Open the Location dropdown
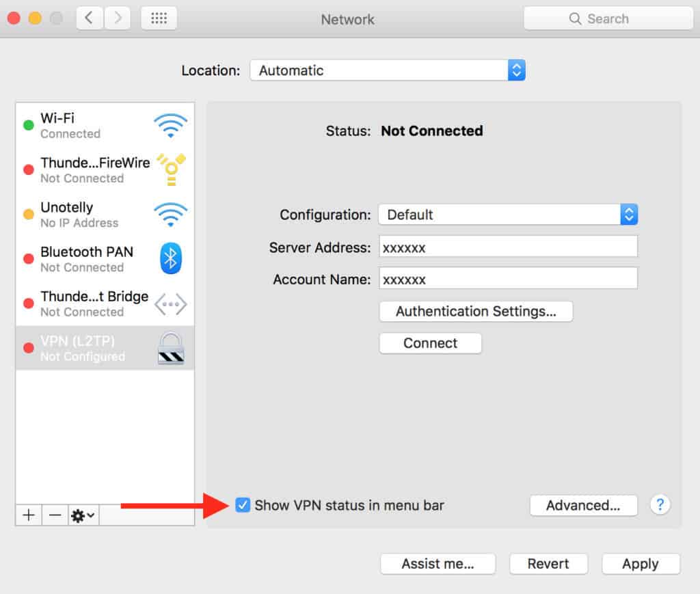Image resolution: width=700 pixels, height=594 pixels. [x=388, y=70]
